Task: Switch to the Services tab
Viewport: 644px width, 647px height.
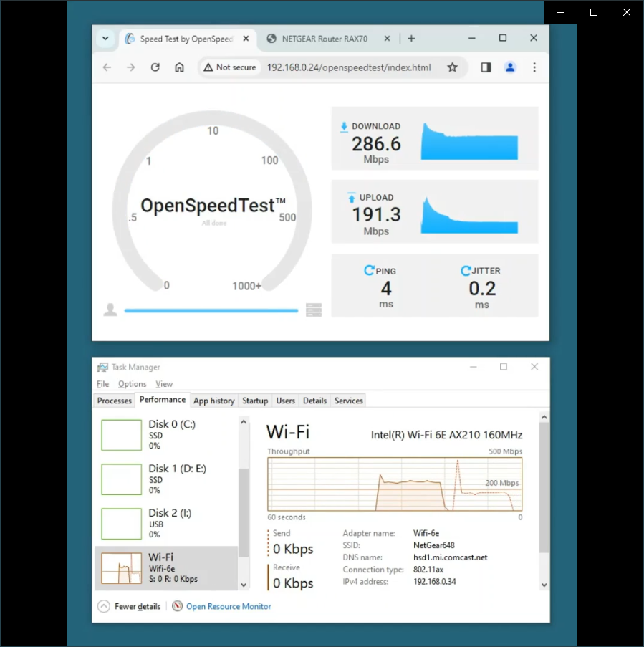Action: pos(349,401)
